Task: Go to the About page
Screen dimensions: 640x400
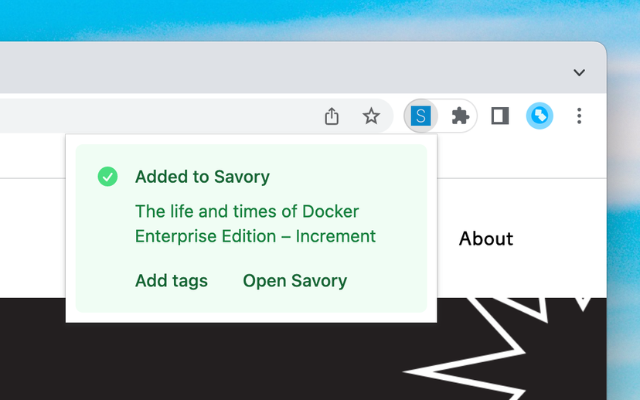Action: (486, 238)
